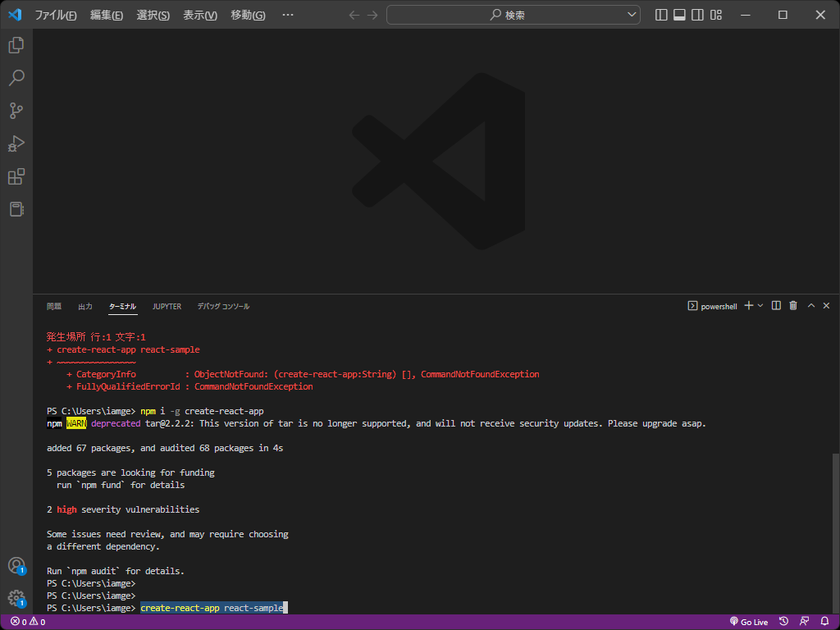
Task: Click errors and warnings count in status bar
Action: (x=28, y=622)
